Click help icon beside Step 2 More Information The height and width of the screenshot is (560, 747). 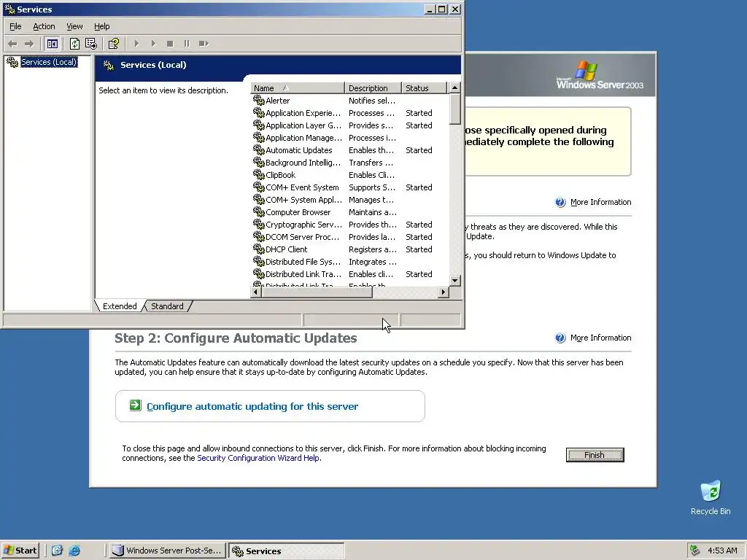point(560,338)
